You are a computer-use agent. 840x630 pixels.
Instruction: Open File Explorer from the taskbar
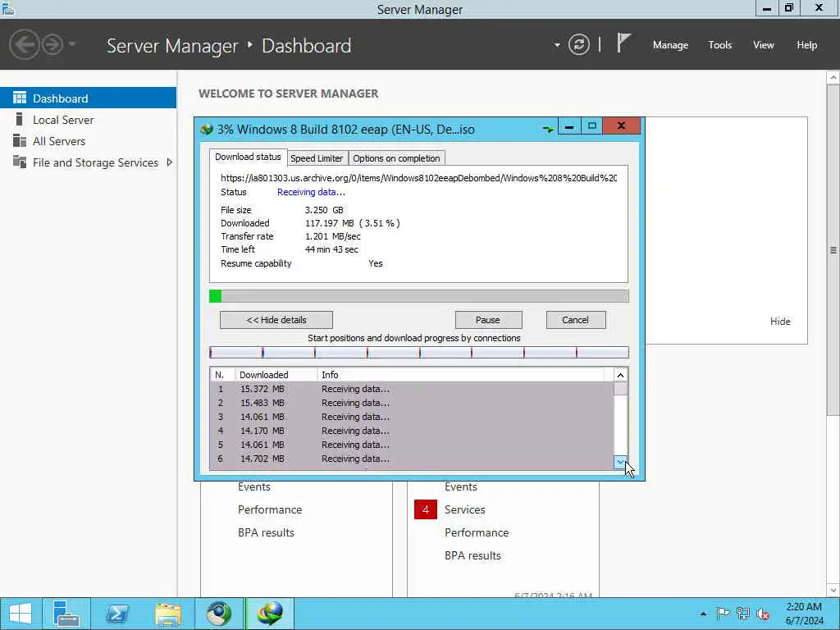[x=168, y=614]
